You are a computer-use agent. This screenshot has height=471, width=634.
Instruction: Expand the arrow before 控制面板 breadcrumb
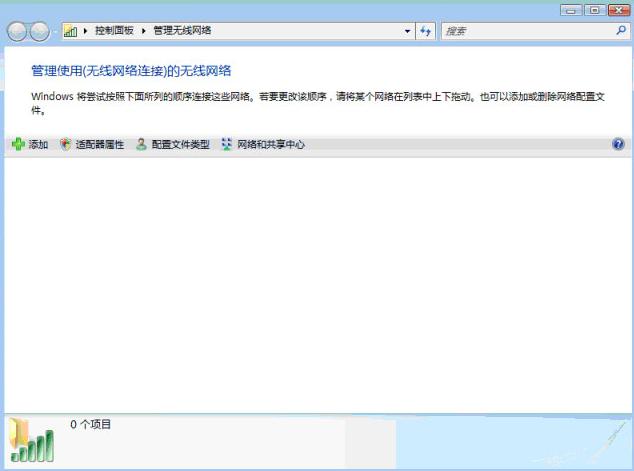(85, 31)
